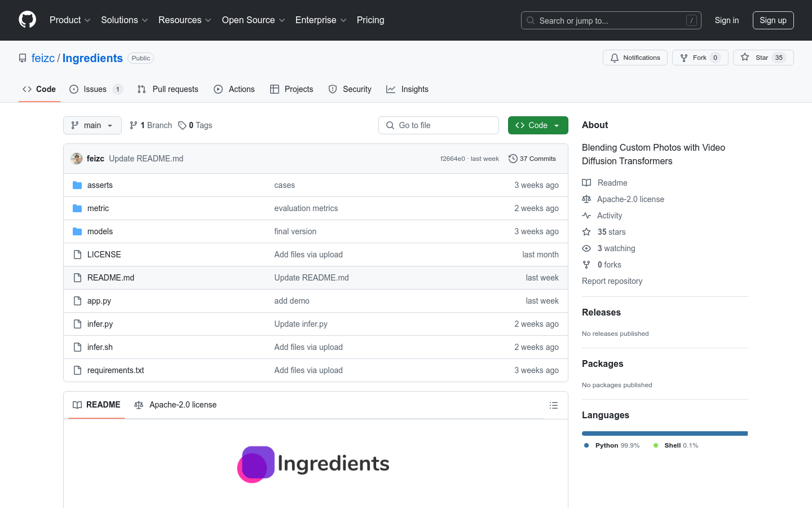Viewport: 812px width, 508px height.
Task: Click the Ingredients logo image in README
Action: click(x=314, y=464)
